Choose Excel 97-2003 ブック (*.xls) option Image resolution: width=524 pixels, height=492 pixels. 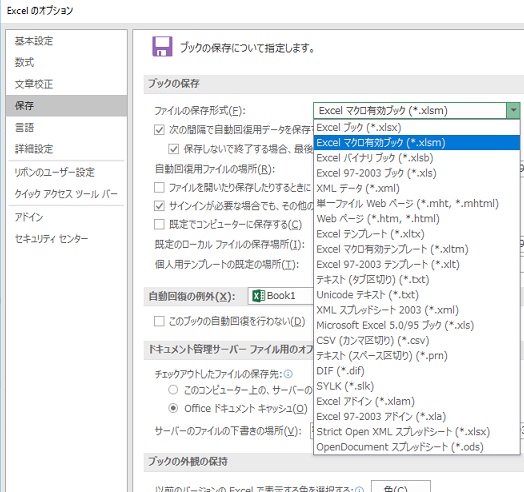(417, 173)
